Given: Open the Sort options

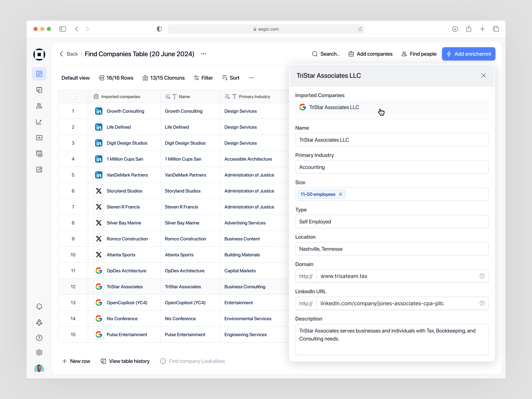Looking at the screenshot, I should [231, 78].
